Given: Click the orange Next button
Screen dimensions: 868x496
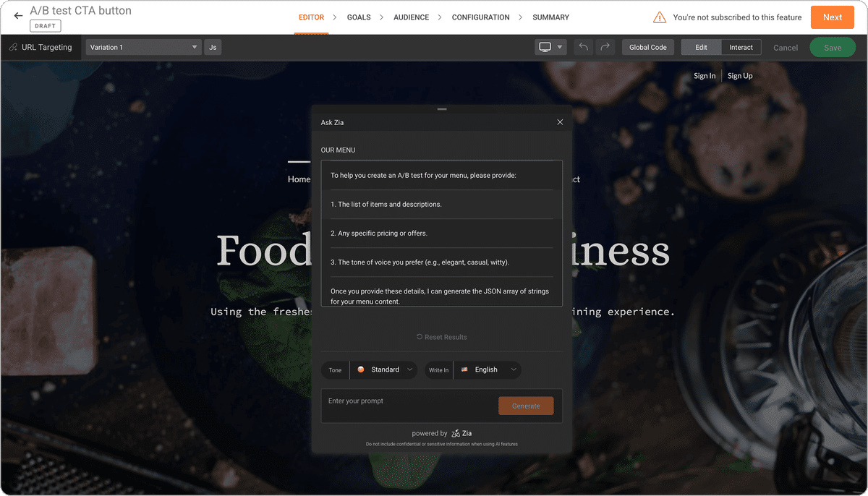Looking at the screenshot, I should 833,17.
